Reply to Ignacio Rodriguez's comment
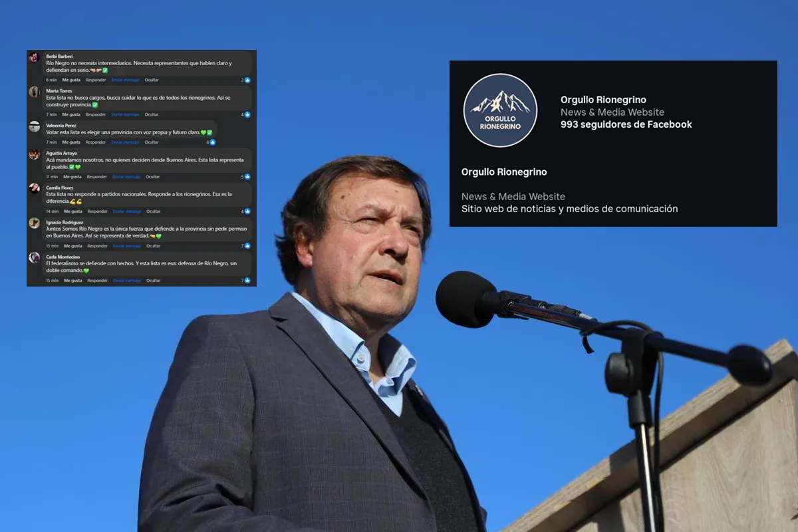The height and width of the screenshot is (532, 798). pyautogui.click(x=97, y=246)
